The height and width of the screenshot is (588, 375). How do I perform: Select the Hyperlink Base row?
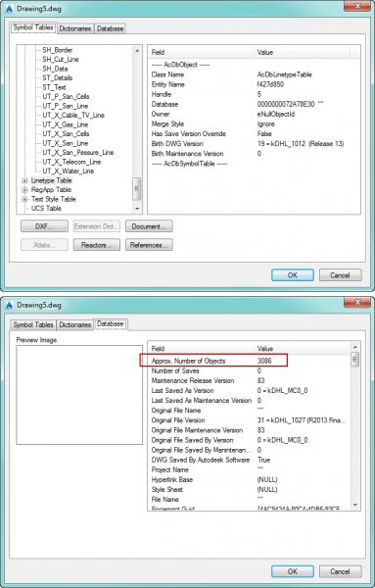[x=249, y=479]
